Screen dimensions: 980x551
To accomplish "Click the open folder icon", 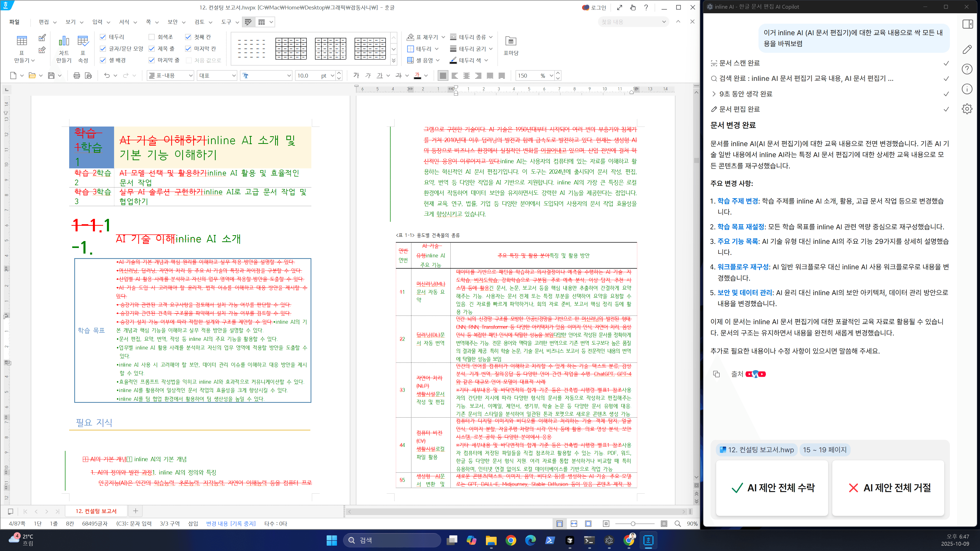I will (32, 76).
